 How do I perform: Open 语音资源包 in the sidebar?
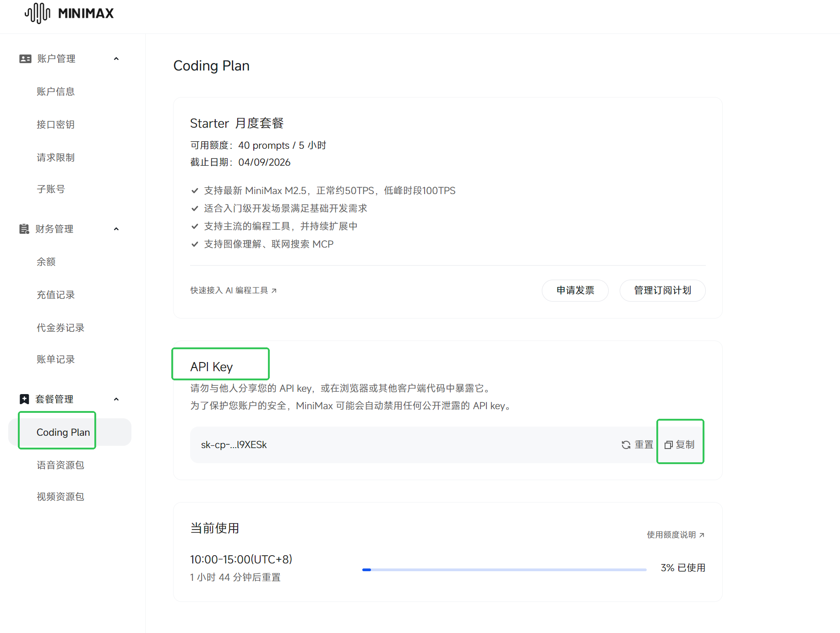point(60,465)
